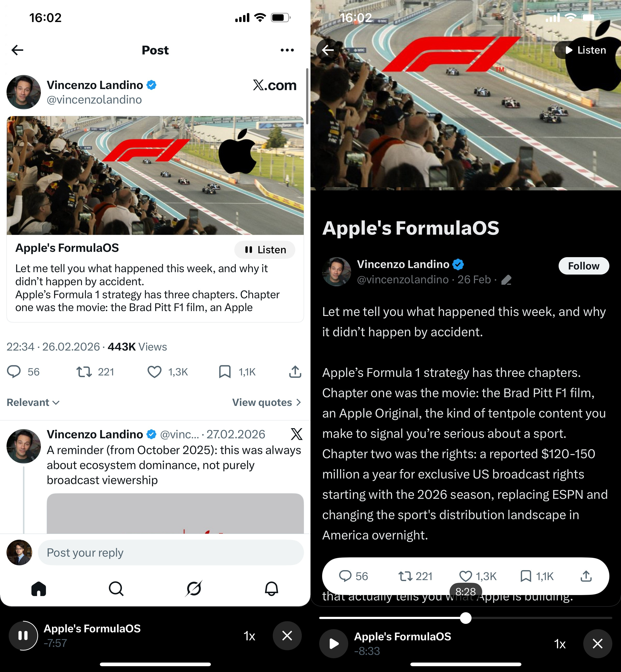Viewport: 621px width, 672px height.
Task: Tap the reply bubble icon showing 56
Action: 14,372
